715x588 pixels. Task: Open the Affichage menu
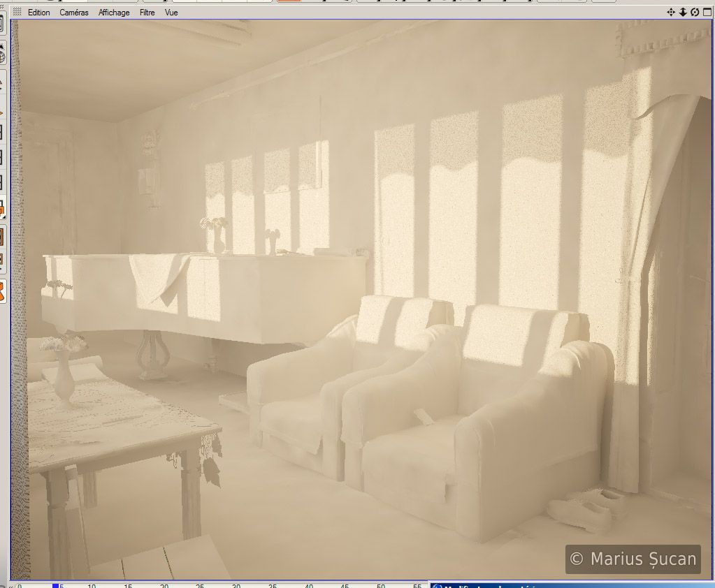(x=113, y=13)
